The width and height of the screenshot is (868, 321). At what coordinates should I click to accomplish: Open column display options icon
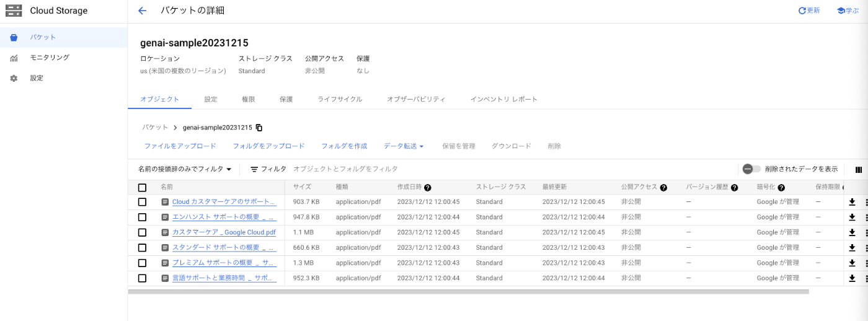point(859,169)
